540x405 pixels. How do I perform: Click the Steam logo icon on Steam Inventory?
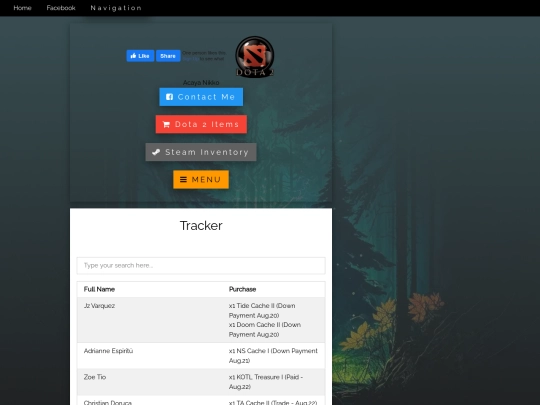[x=156, y=152]
